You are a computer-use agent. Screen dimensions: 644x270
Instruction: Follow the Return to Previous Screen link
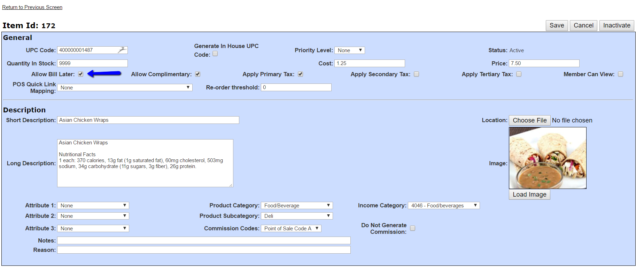(32, 7)
